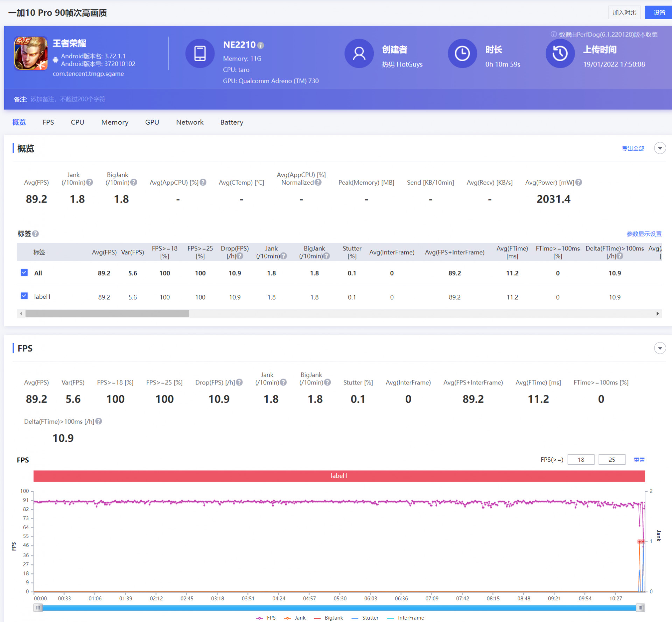Viewport: 672px width, 622px height.
Task: Collapse the FPS section with arrow
Action: tap(660, 348)
